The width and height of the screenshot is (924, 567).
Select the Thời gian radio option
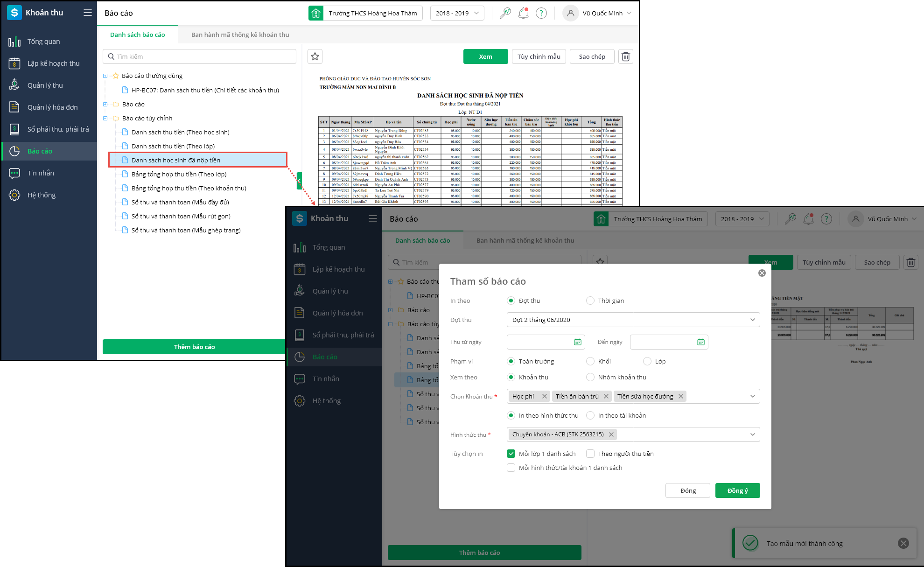[590, 301]
